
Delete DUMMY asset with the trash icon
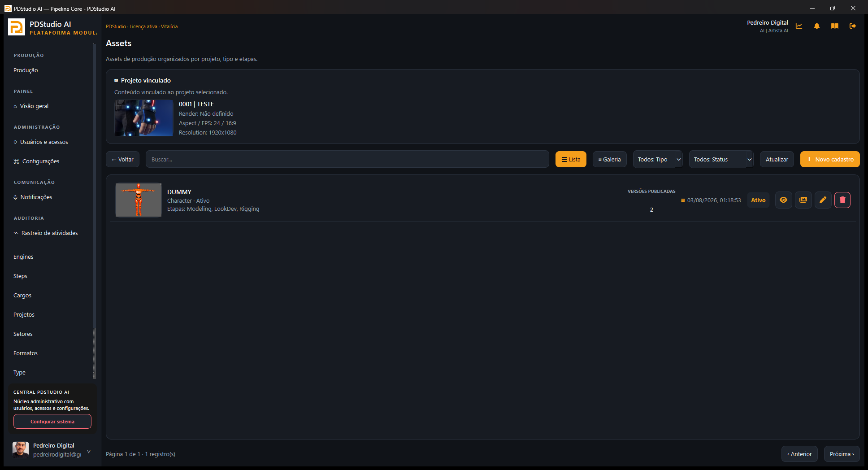click(842, 200)
